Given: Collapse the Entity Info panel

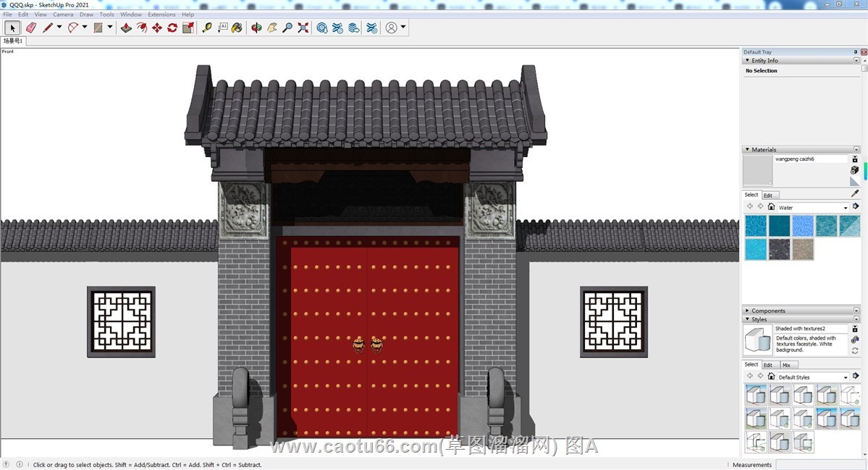Looking at the screenshot, I should tap(747, 60).
